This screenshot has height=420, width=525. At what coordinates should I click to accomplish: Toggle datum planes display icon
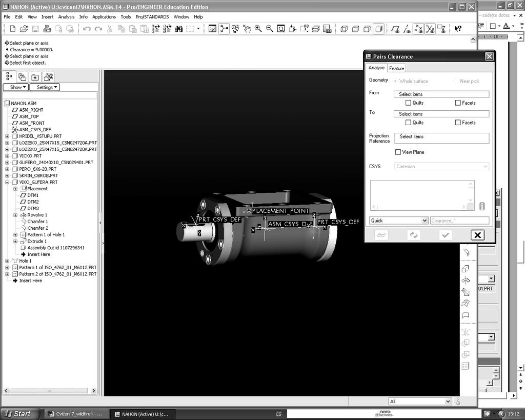[395, 29]
